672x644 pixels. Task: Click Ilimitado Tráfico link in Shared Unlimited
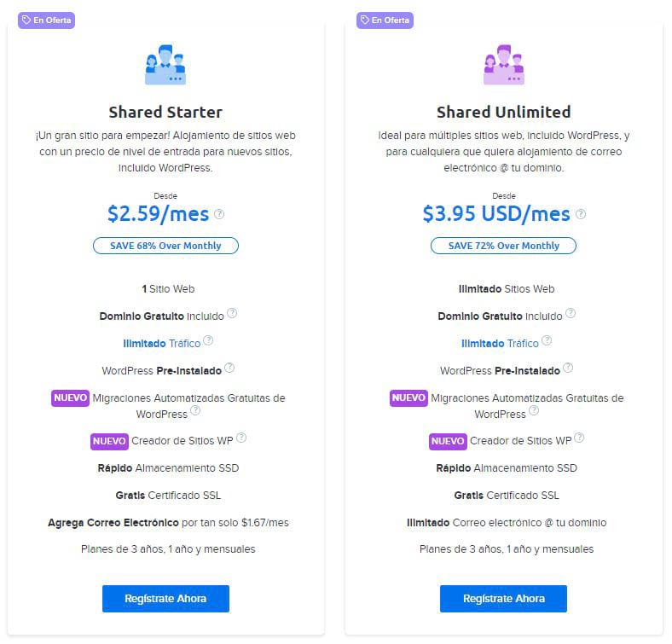point(500,343)
